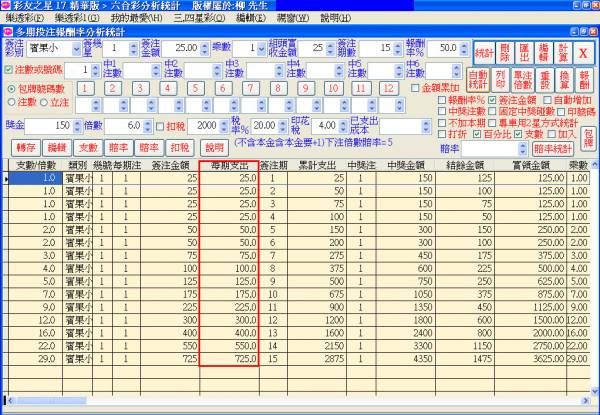Click the 列印 print button

[x=501, y=79]
